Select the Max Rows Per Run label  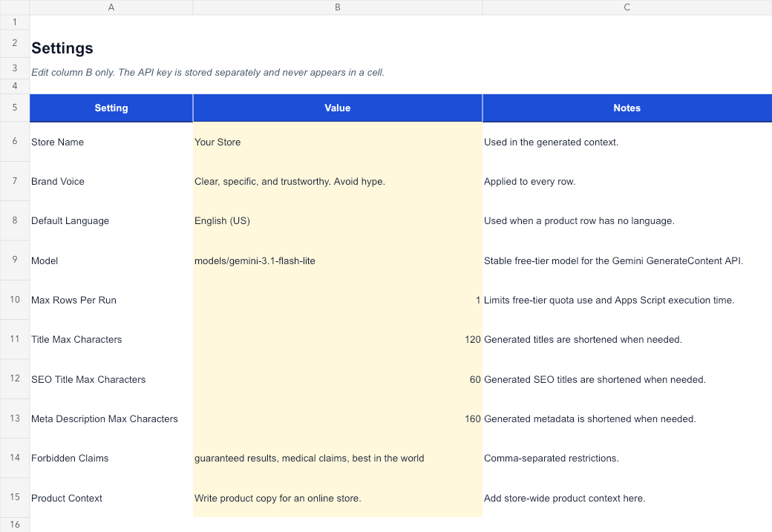coord(111,300)
